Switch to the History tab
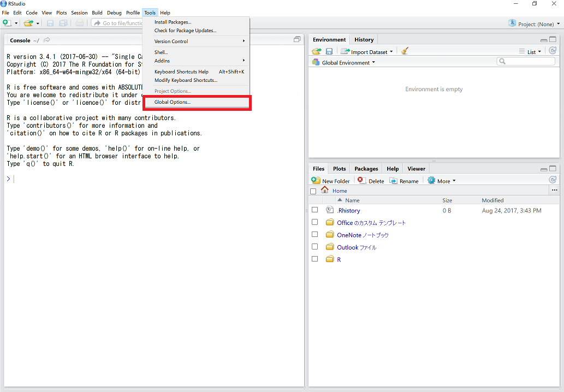 (364, 39)
